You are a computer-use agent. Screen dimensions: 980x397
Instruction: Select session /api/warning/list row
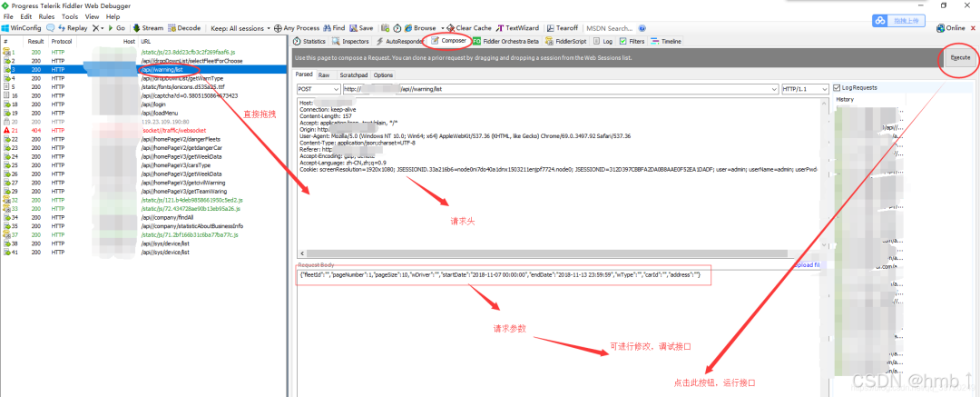click(144, 70)
